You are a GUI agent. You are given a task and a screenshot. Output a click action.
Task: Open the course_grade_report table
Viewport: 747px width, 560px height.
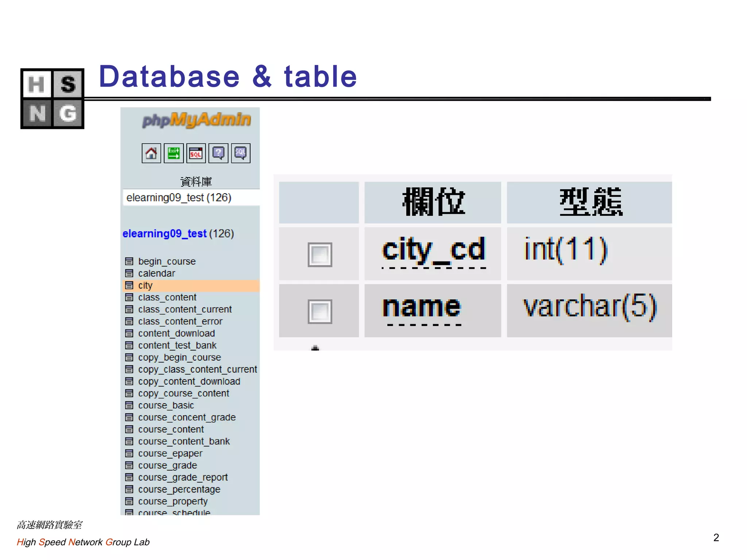(183, 477)
